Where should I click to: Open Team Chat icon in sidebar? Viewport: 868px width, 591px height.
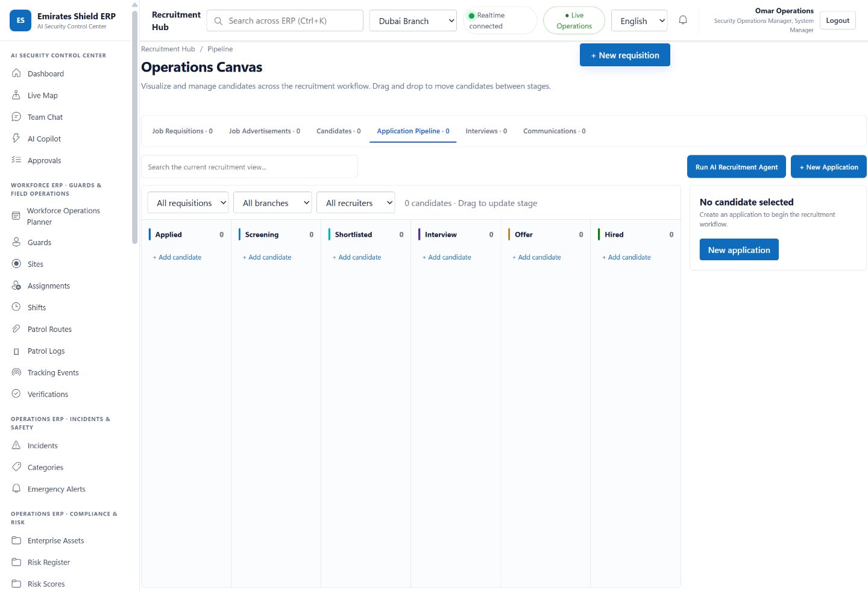(16, 117)
